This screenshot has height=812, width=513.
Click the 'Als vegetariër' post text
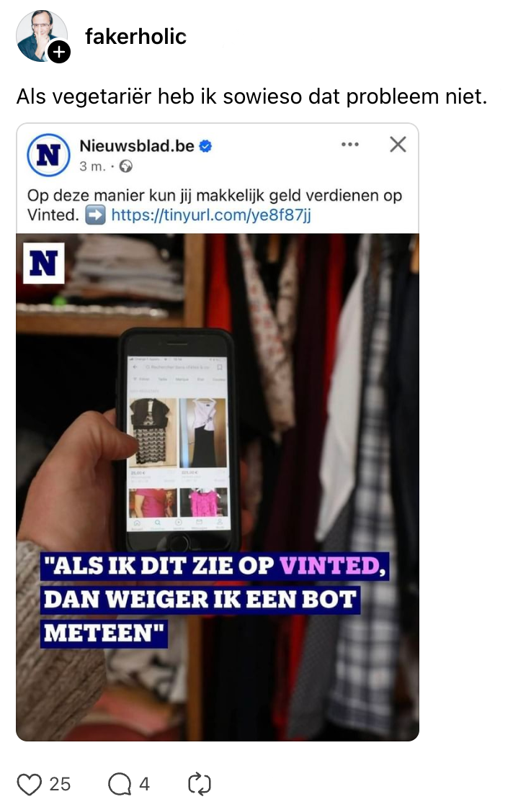coord(252,97)
